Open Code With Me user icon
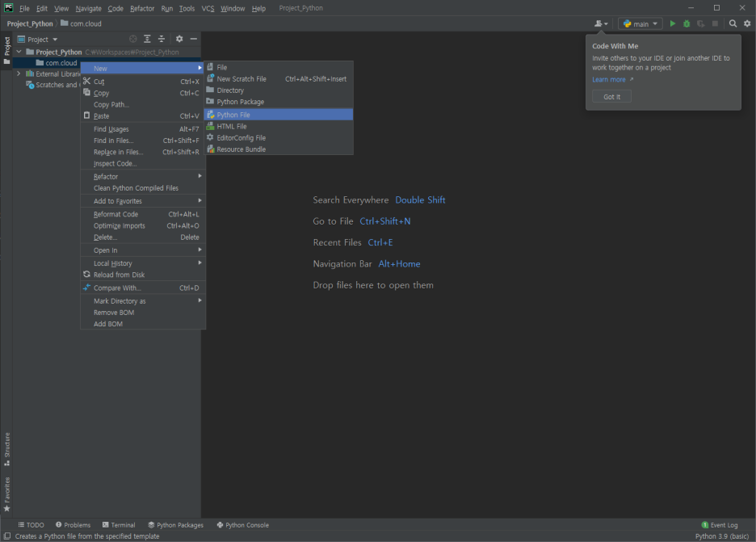The image size is (756, 542). coord(601,23)
